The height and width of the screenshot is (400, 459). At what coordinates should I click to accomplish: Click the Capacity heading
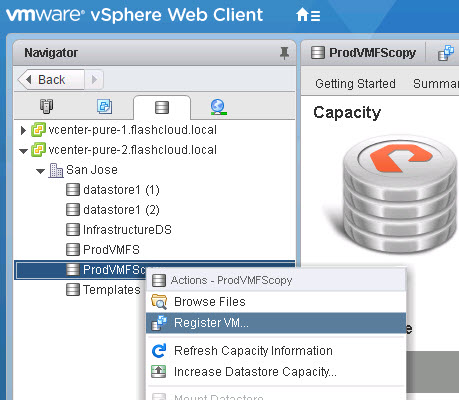tap(347, 112)
